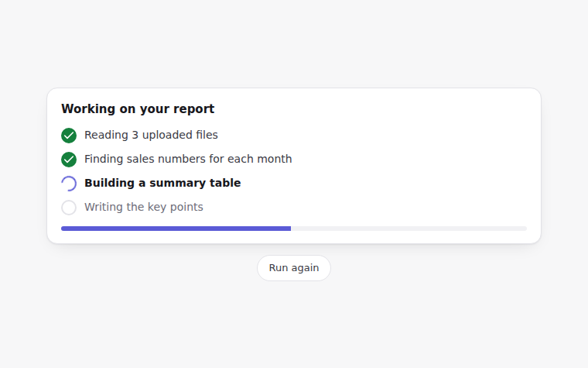Image resolution: width=588 pixels, height=368 pixels.
Task: Click the empty circle beside Writing the key points
Action: pyautogui.click(x=69, y=208)
